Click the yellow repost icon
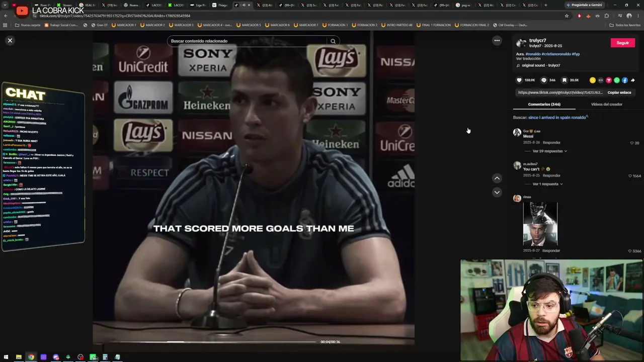Viewport: 644px width, 362px height. point(593,80)
